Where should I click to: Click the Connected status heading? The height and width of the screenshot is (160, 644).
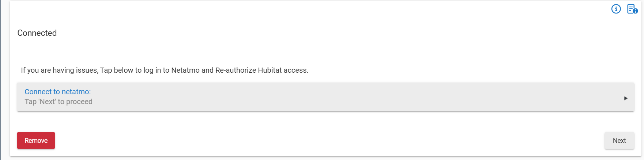coord(37,33)
